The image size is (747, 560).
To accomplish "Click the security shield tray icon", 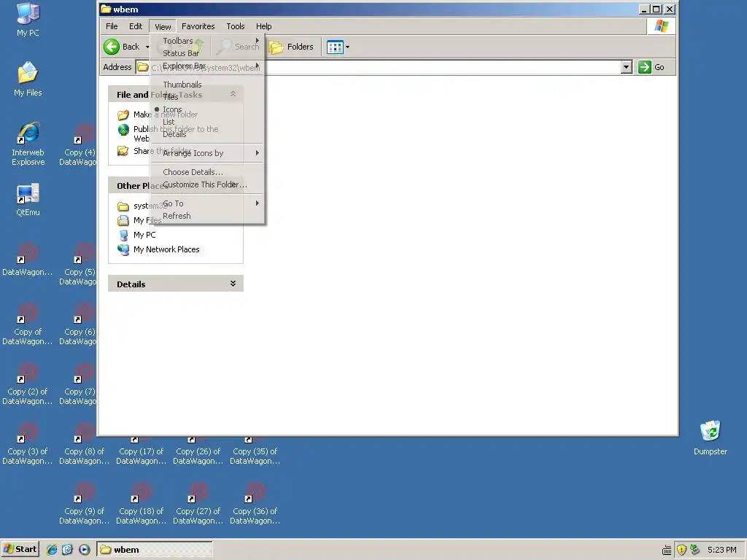I will [x=681, y=550].
